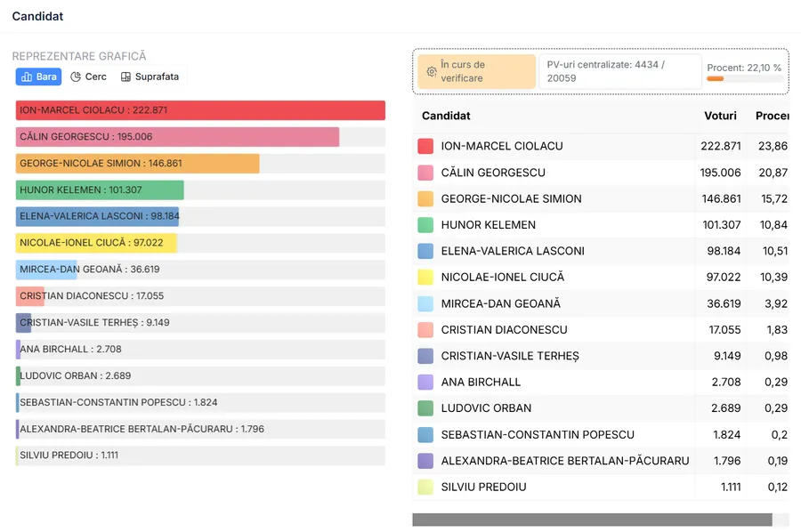Click the orange Procent progress bar

tap(716, 79)
